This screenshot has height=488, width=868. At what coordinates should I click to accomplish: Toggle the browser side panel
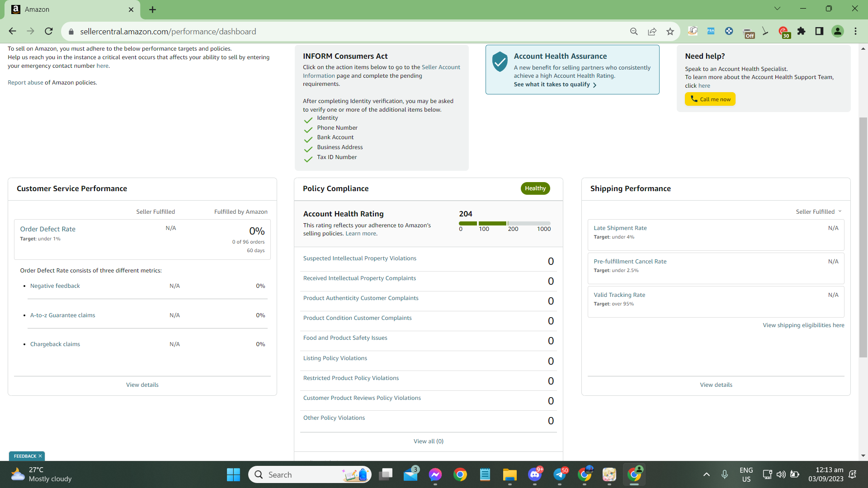[x=819, y=31]
